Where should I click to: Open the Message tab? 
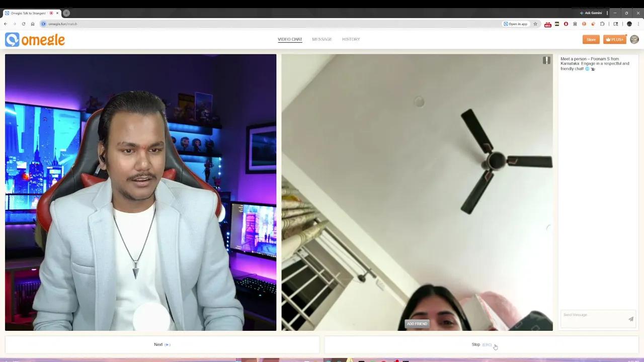(322, 39)
